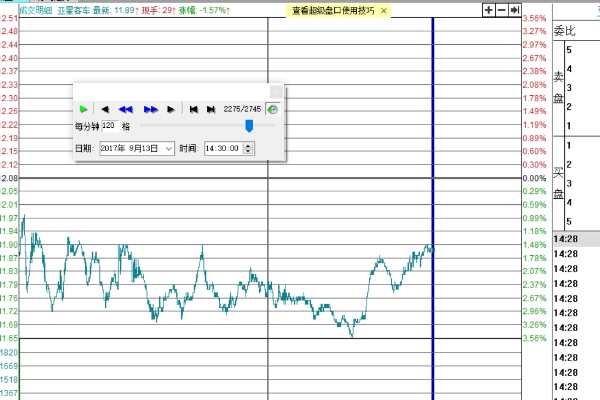Screen dimensions: 600x400
Task: Click the playback speed slider handle
Action: (249, 126)
